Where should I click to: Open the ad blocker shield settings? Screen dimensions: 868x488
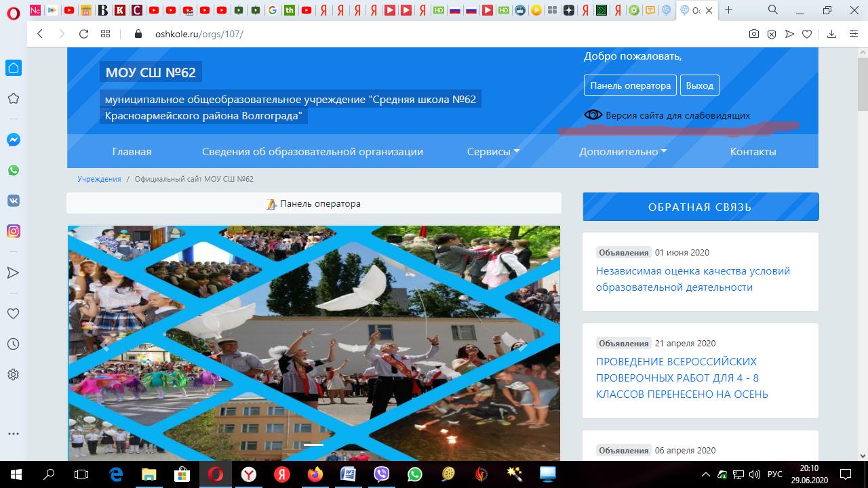772,34
